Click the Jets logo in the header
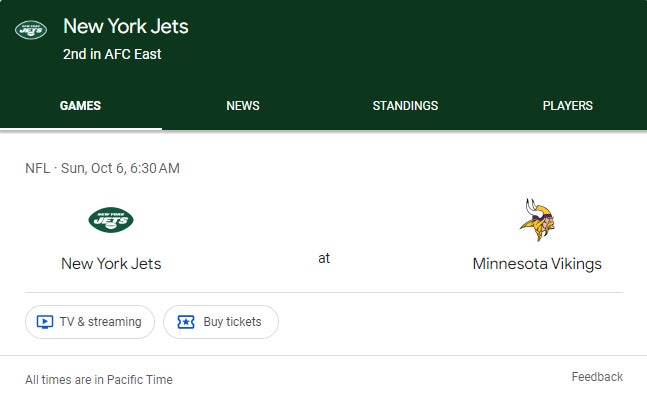 (31, 30)
